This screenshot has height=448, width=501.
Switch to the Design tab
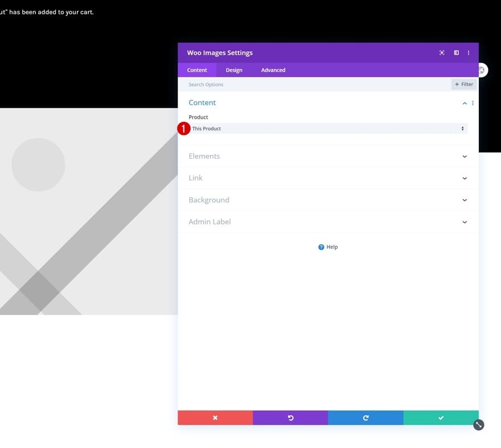tap(234, 70)
